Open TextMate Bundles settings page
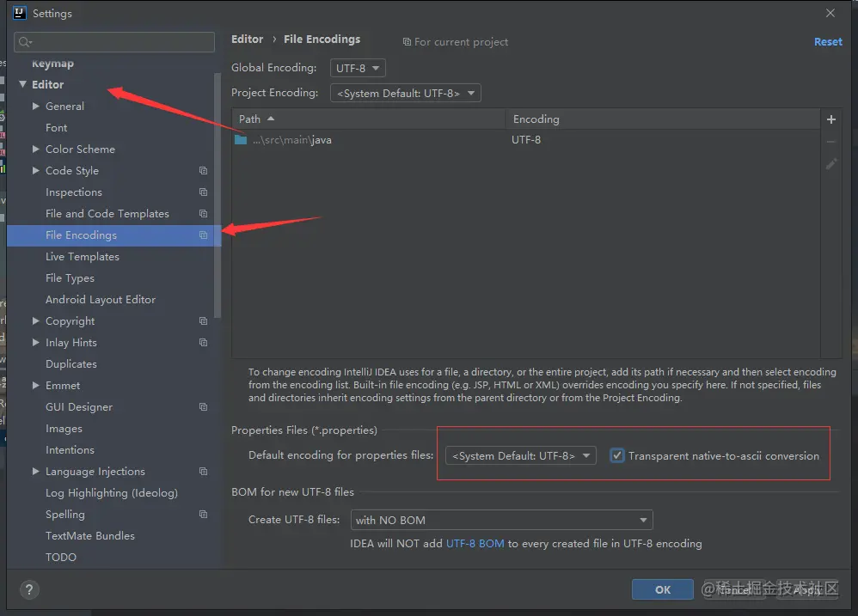The height and width of the screenshot is (616, 858). [90, 535]
